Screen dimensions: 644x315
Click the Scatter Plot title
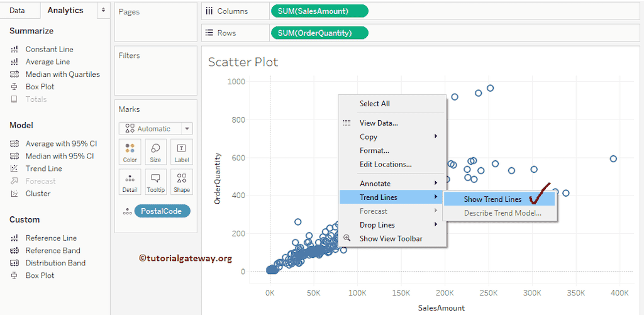tap(243, 62)
